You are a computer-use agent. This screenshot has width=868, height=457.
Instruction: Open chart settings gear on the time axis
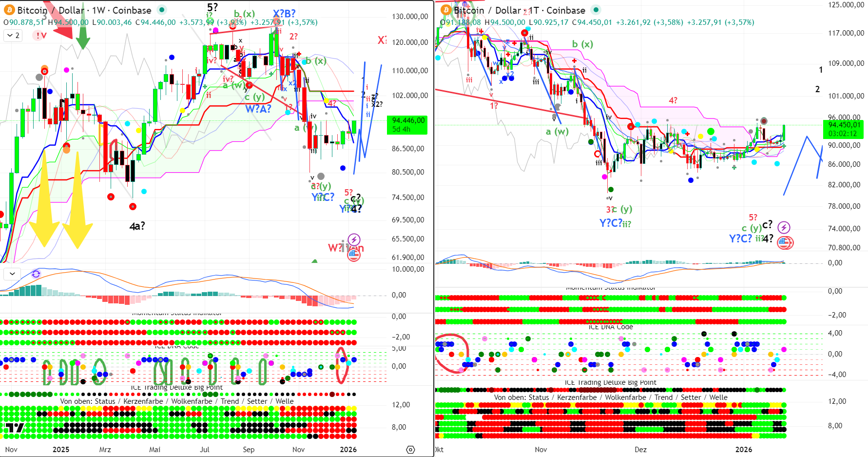(x=410, y=450)
